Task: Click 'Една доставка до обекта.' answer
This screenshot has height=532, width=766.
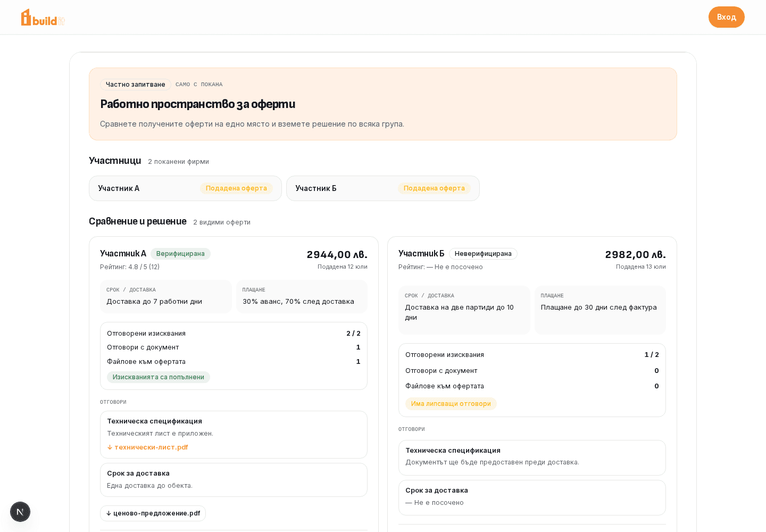Action: point(150,486)
